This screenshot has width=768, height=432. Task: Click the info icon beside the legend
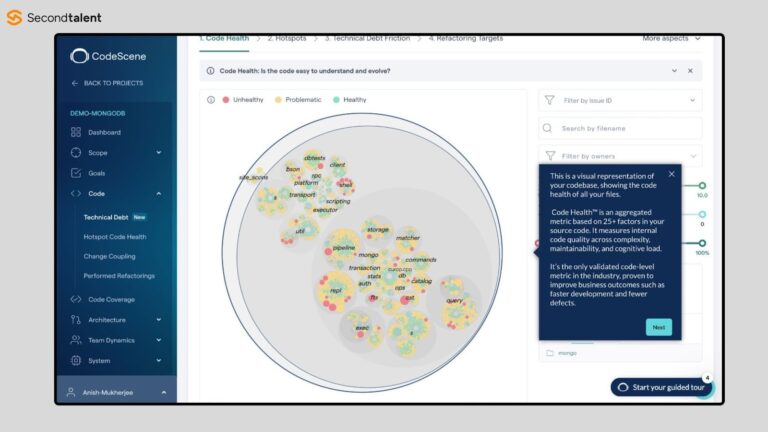point(211,100)
